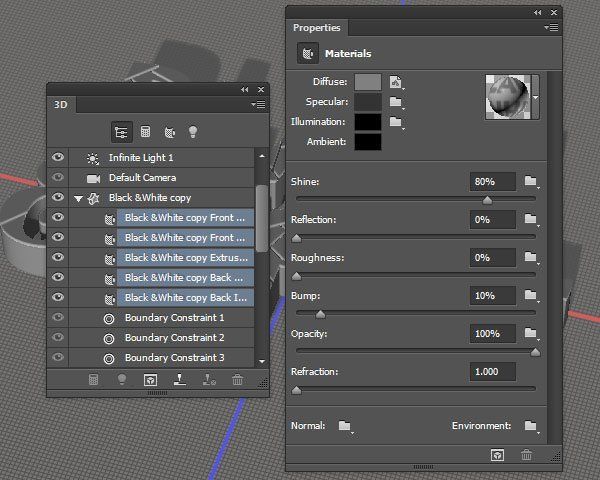Open the Specular texture folder icon
The width and height of the screenshot is (600, 480).
396,102
